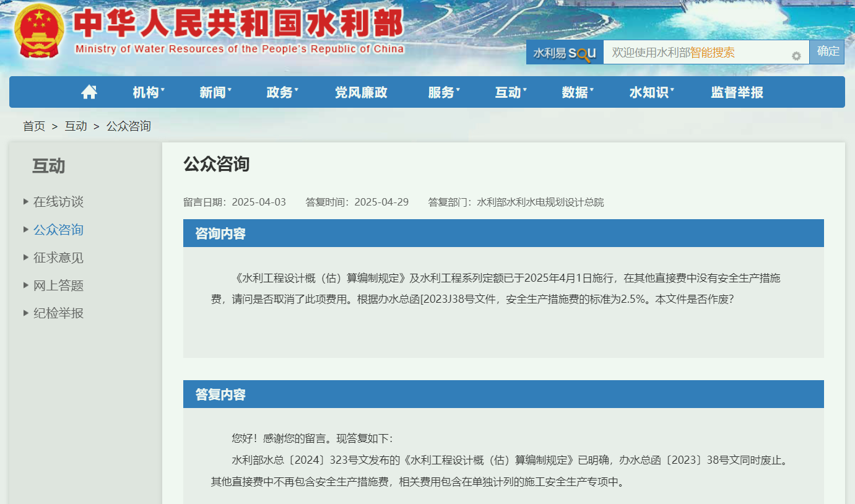The width and height of the screenshot is (855, 504).
Task: Go to 党风廉政 menu item
Action: (x=361, y=92)
